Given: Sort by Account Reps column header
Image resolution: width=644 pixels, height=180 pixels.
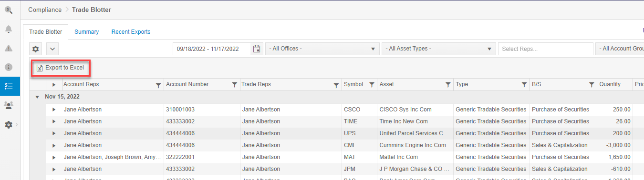Looking at the screenshot, I should coord(81,84).
